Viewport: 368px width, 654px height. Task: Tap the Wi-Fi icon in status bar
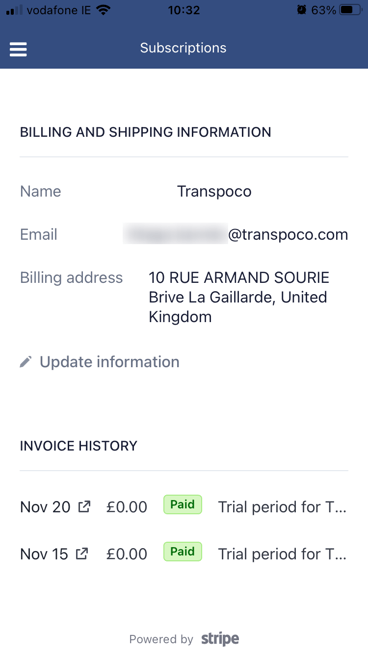[x=103, y=10]
